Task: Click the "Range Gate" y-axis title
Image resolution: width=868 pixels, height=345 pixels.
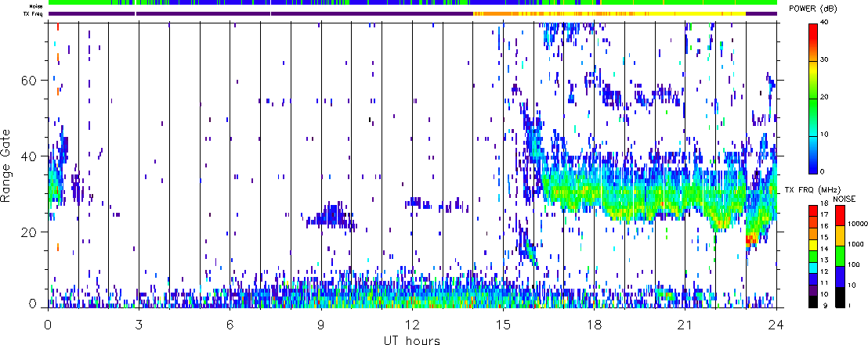Action: click(x=7, y=165)
